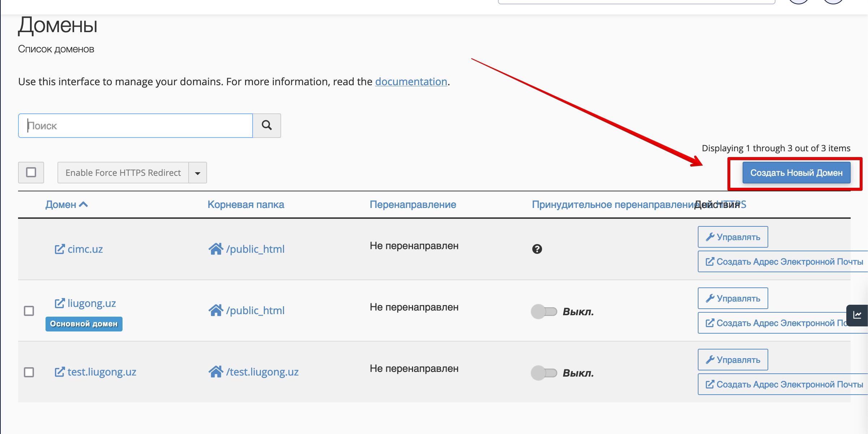Click external link icon next to cimc.uz
The width and height of the screenshot is (868, 434).
tap(60, 249)
